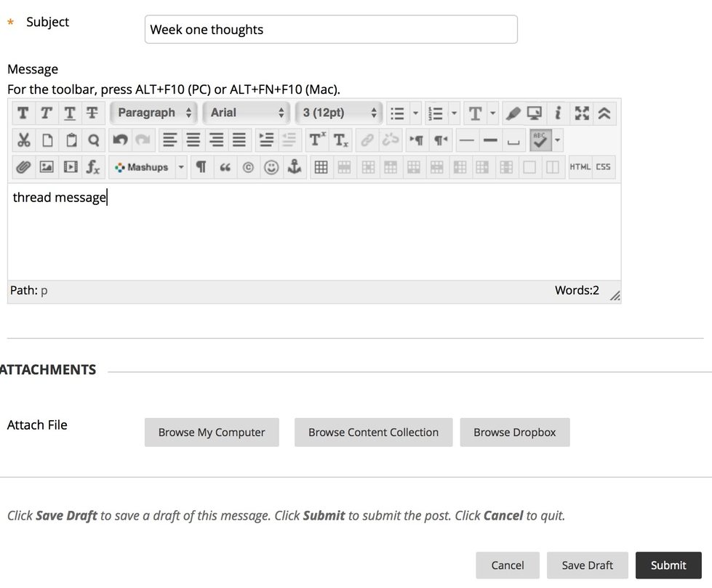Click the scissors Cut icon
712x588 pixels.
click(24, 140)
